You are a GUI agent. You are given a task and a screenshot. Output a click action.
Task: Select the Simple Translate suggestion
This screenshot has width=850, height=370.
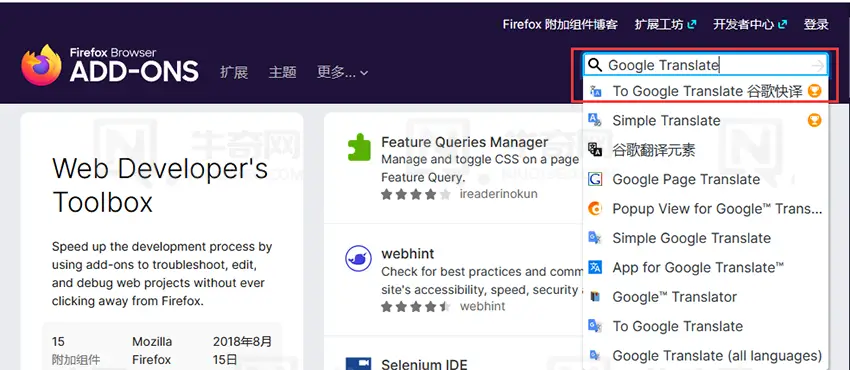point(706,120)
